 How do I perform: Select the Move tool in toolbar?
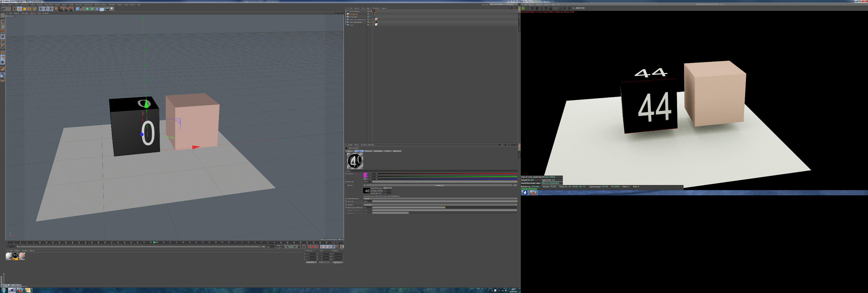(x=20, y=9)
